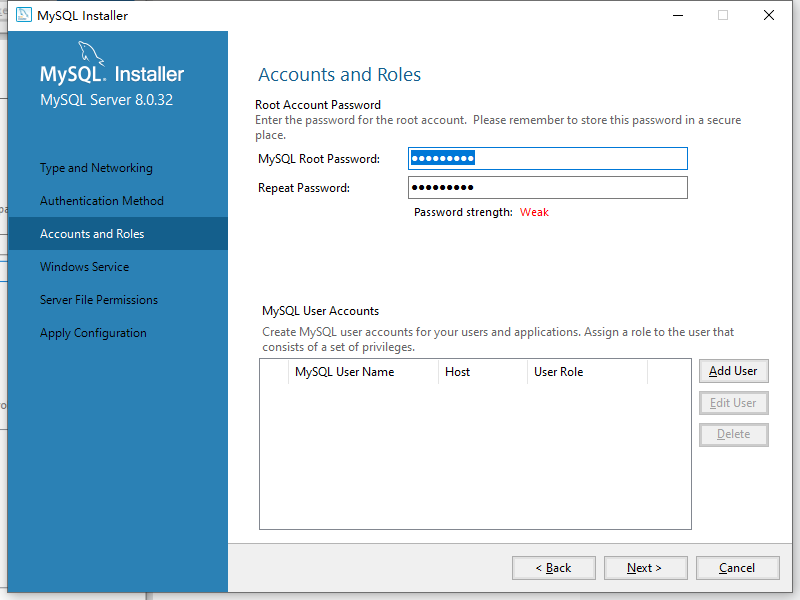
Task: Open the Windows Service step
Action: tap(85, 267)
